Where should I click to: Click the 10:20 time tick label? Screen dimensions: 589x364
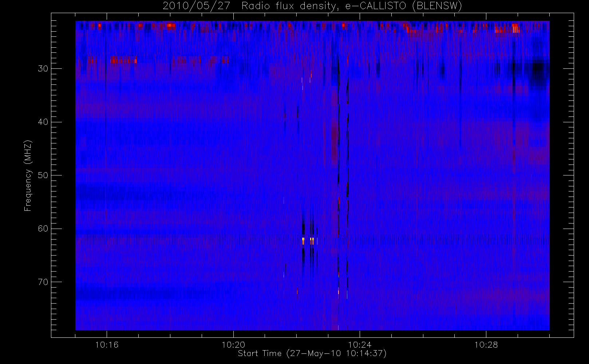pyautogui.click(x=233, y=345)
